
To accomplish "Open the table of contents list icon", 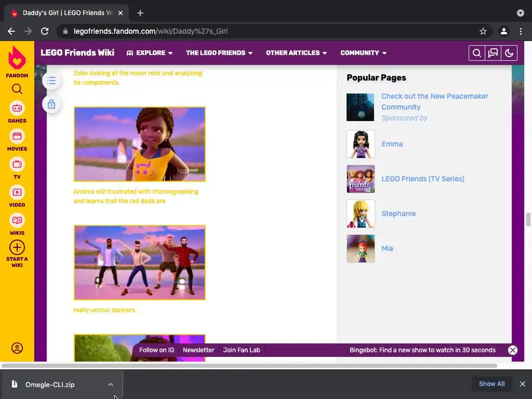I will tap(51, 81).
